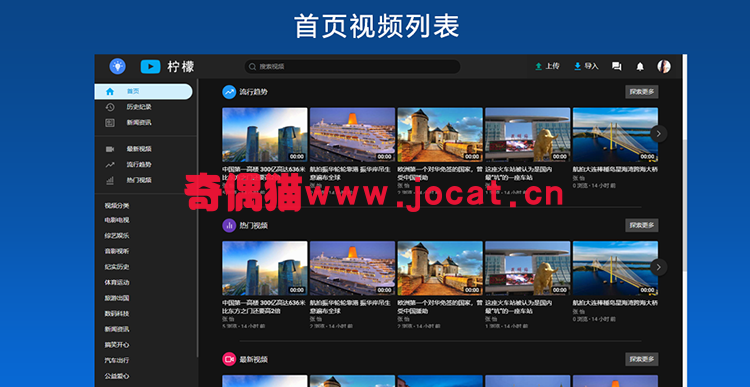
Task: Click the sidebar bar chart icon
Action: pos(110,180)
